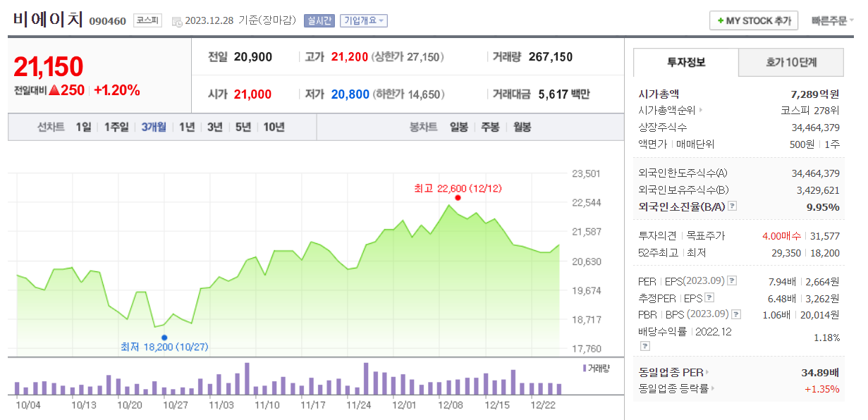
Task: Click help icon below 배당수익률
Action: pyautogui.click(x=644, y=346)
